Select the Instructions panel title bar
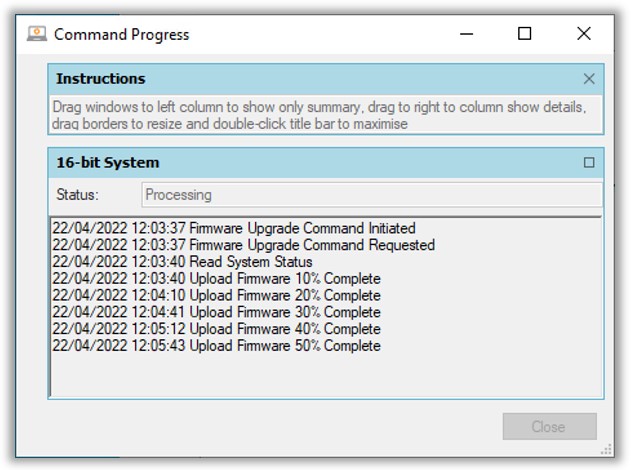This screenshot has height=470, width=631. (x=326, y=79)
